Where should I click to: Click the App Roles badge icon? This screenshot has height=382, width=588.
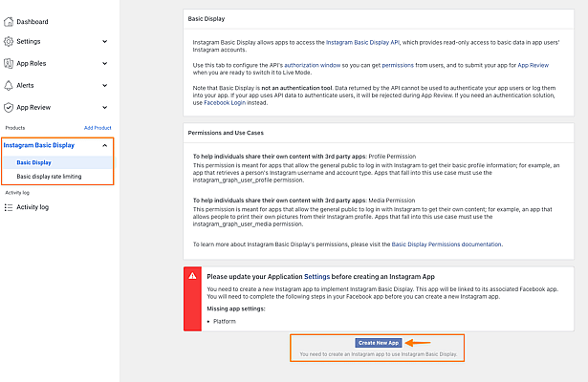(x=9, y=63)
